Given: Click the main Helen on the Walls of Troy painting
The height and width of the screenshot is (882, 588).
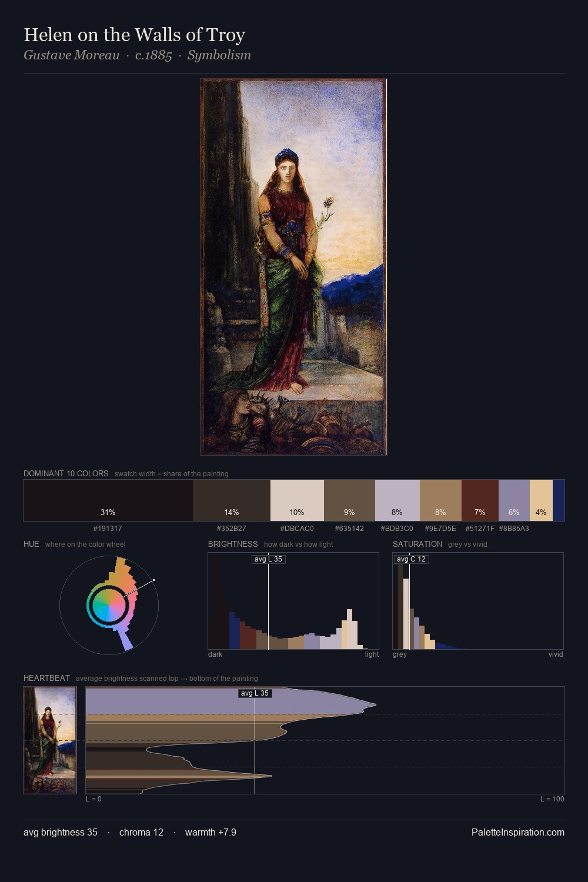Looking at the screenshot, I should (x=293, y=267).
